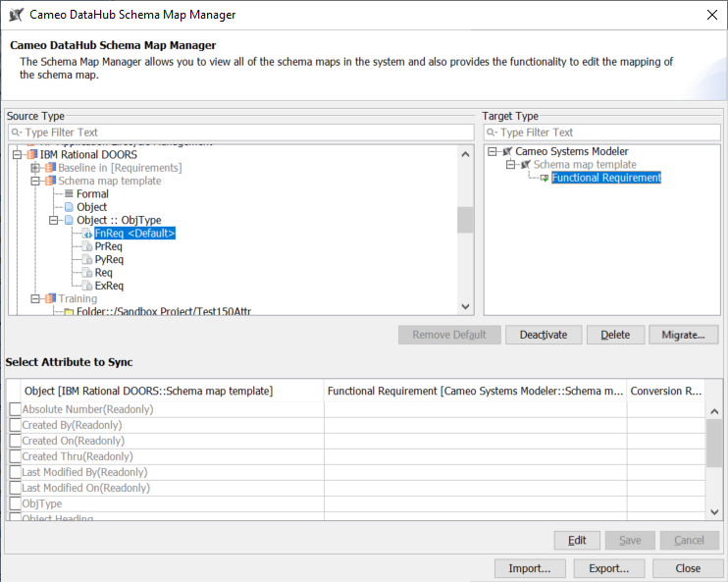The height and width of the screenshot is (582, 728).
Task: Click the Functional Requirement column header
Action: 476,391
